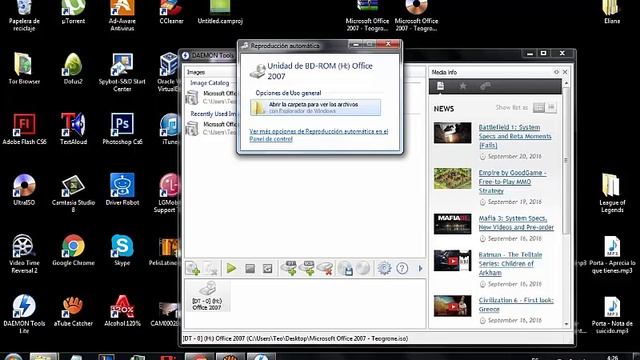
Task: Select the DAEMON Tools Lite desktop icon
Action: pos(24,314)
